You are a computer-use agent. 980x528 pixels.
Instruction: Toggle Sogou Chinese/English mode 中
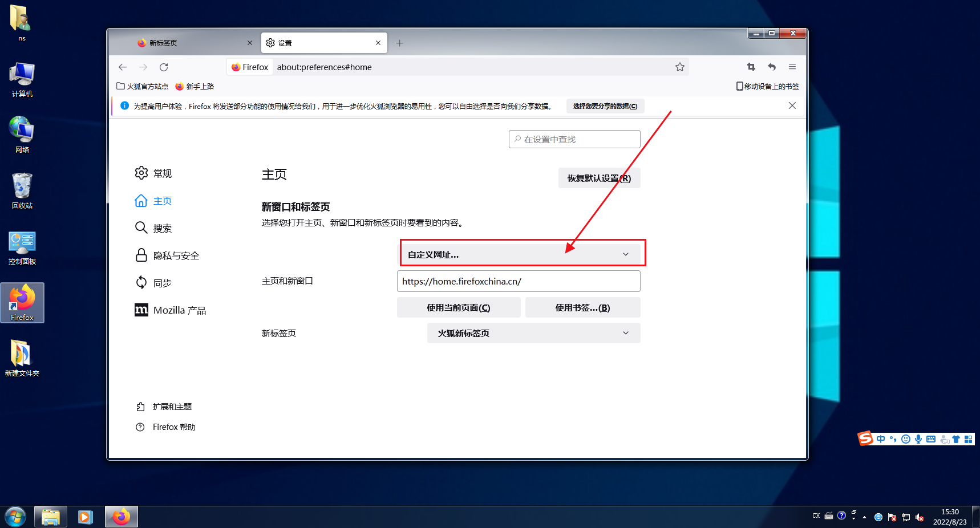[x=881, y=439]
